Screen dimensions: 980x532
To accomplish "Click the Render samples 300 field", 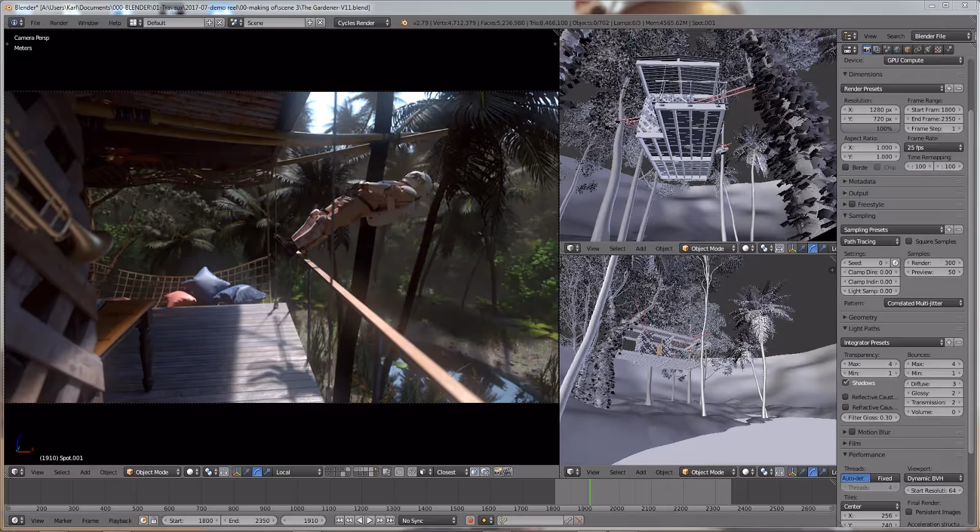I will point(934,263).
